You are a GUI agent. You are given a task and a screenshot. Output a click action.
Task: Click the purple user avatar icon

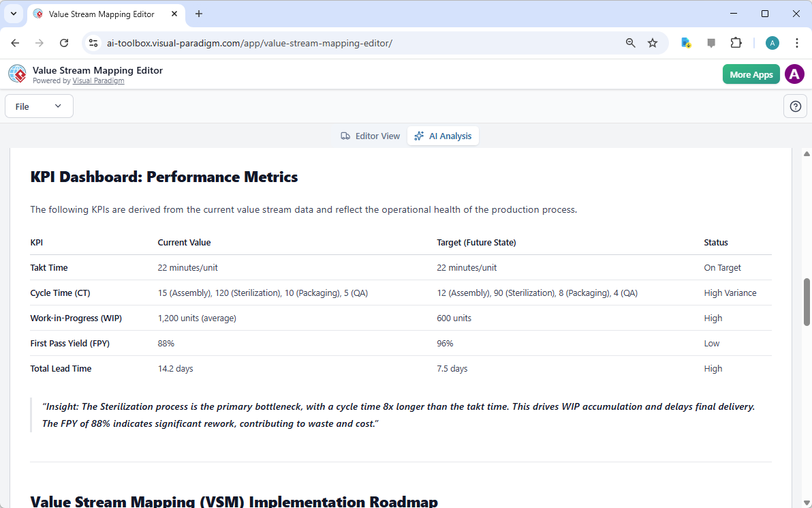tap(794, 74)
